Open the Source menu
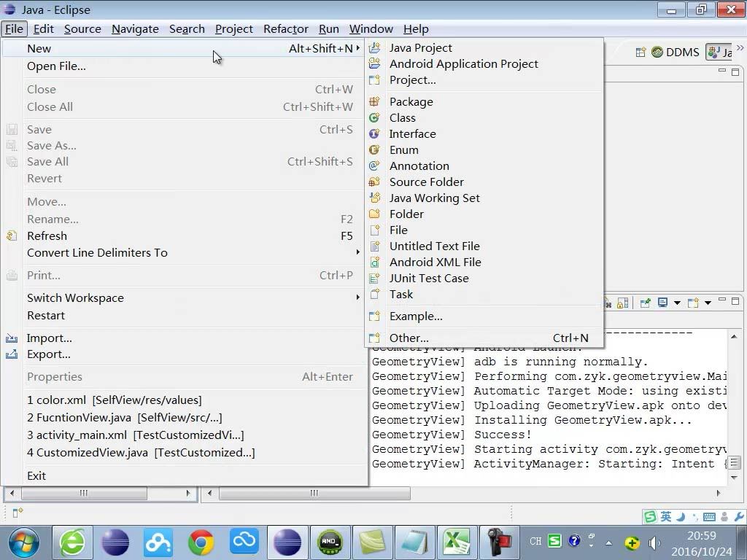 (82, 29)
